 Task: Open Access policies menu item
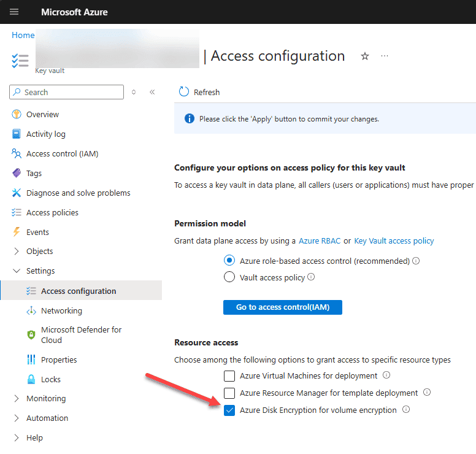click(52, 212)
